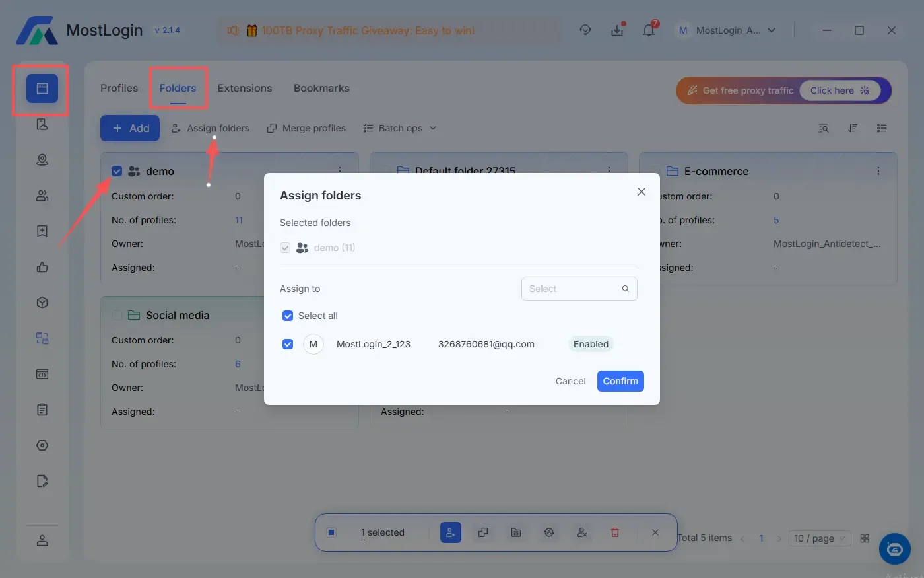Viewport: 924px width, 578px height.
Task: Open the team members sidebar icon
Action: coord(42,196)
